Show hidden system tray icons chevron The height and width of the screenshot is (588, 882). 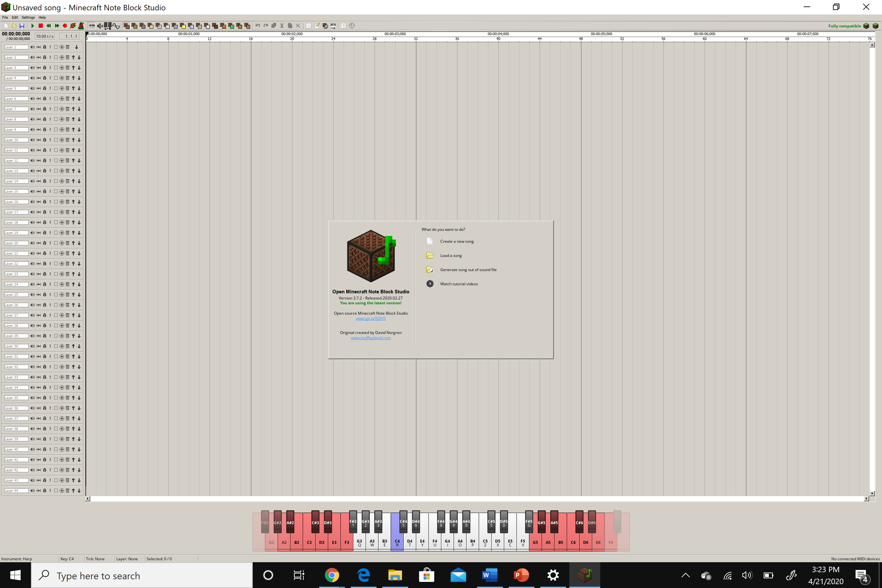point(685,575)
